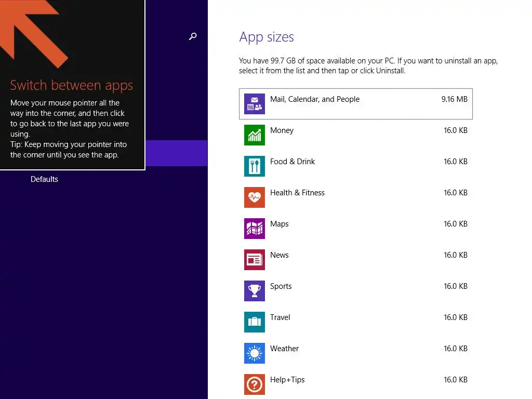532x399 pixels.
Task: Select the "Health & Fitness" app name
Action: [297, 193]
